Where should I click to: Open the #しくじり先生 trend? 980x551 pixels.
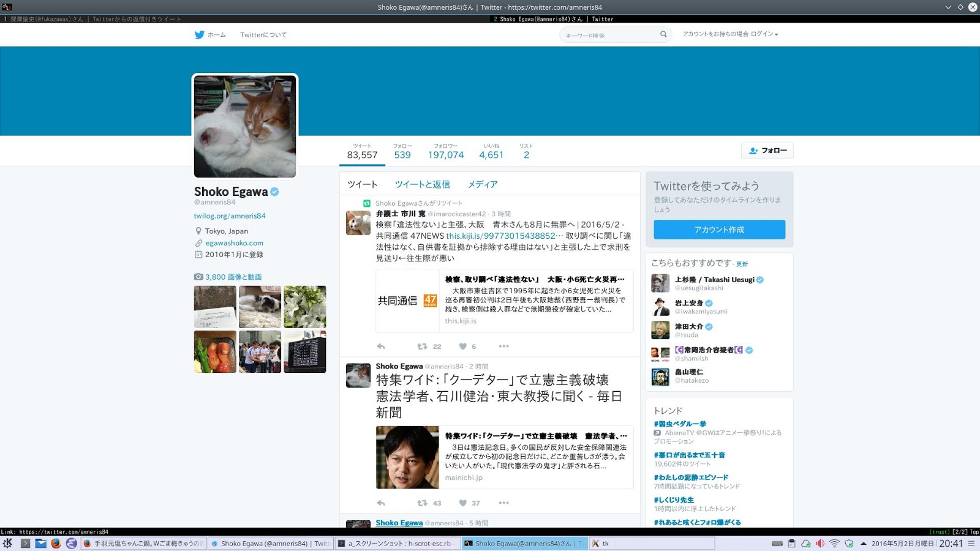(674, 500)
